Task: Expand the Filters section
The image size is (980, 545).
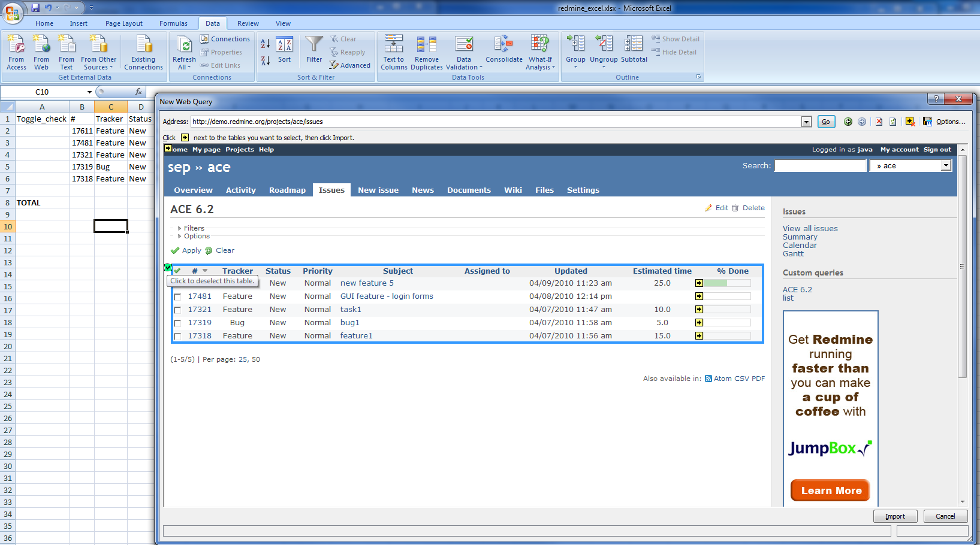Action: [191, 228]
